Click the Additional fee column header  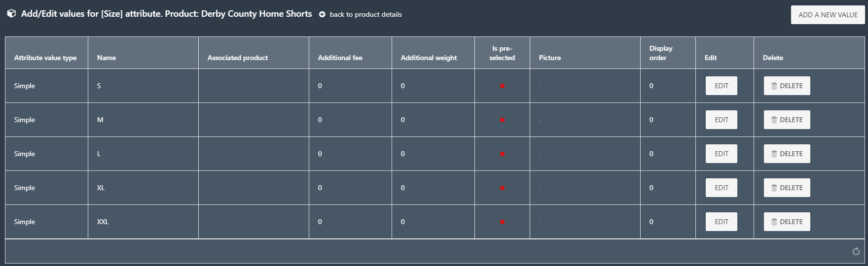[340, 58]
